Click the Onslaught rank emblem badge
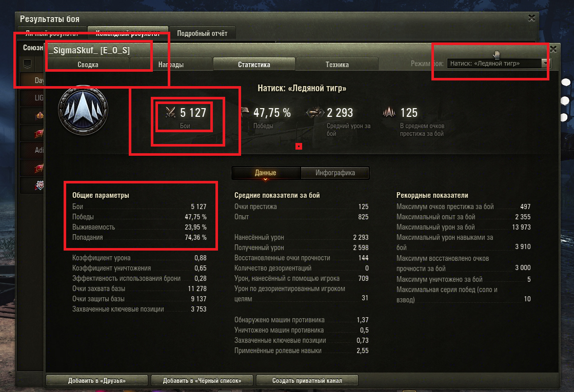 coord(83,111)
